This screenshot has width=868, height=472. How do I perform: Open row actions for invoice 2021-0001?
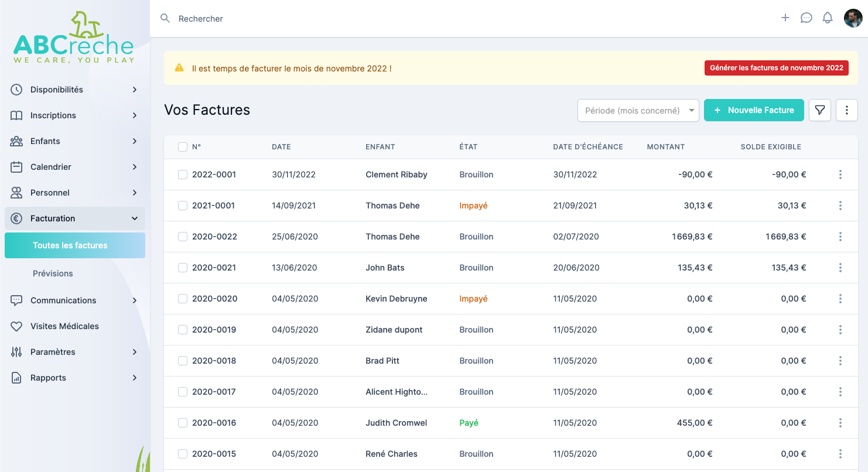(x=840, y=206)
